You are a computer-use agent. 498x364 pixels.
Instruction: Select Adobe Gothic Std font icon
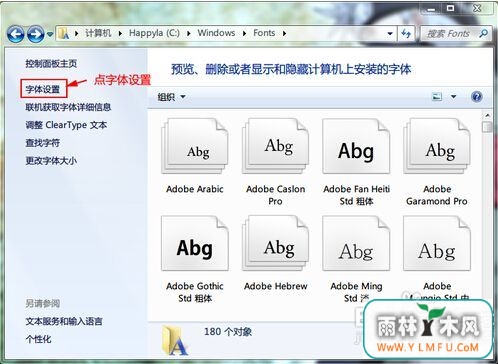(x=195, y=243)
